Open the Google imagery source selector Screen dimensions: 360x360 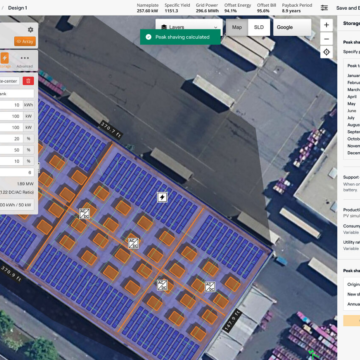click(x=292, y=27)
